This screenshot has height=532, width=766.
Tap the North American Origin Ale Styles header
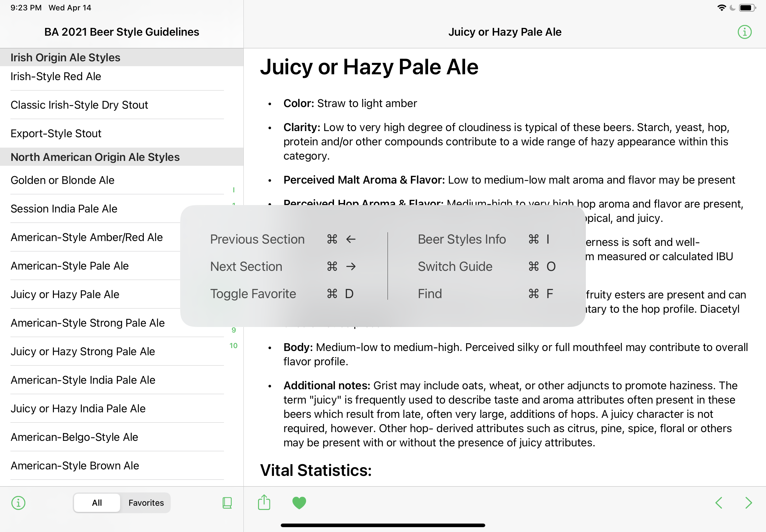point(122,157)
